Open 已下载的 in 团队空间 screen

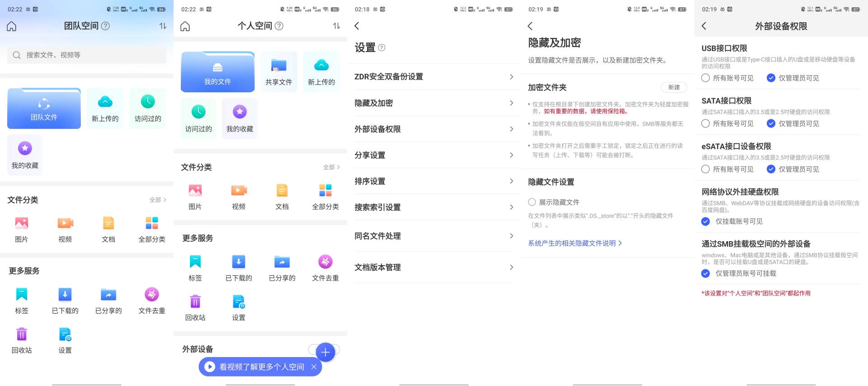pyautogui.click(x=65, y=301)
